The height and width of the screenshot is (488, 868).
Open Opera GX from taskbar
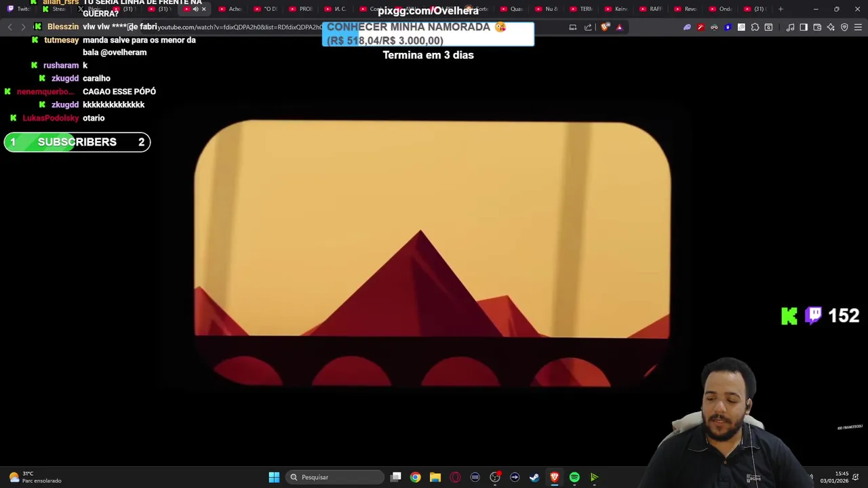[455, 477]
